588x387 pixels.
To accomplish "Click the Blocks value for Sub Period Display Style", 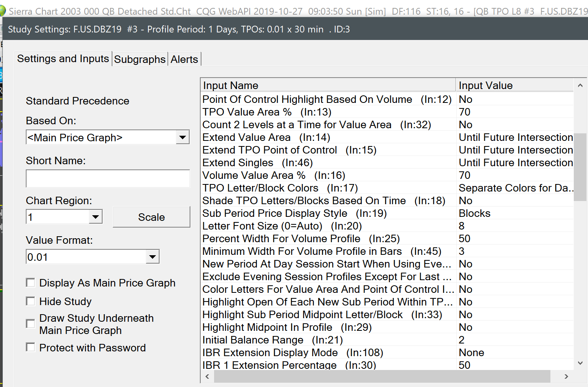I will (474, 213).
